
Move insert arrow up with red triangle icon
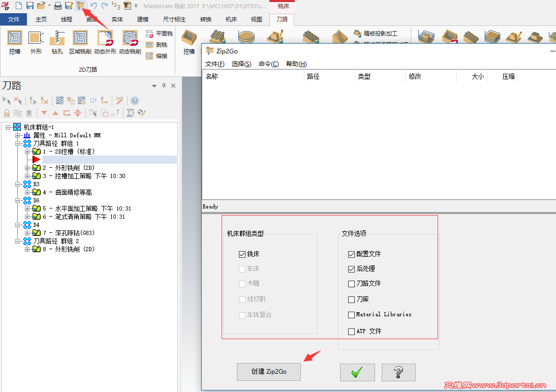pyautogui.click(x=55, y=113)
